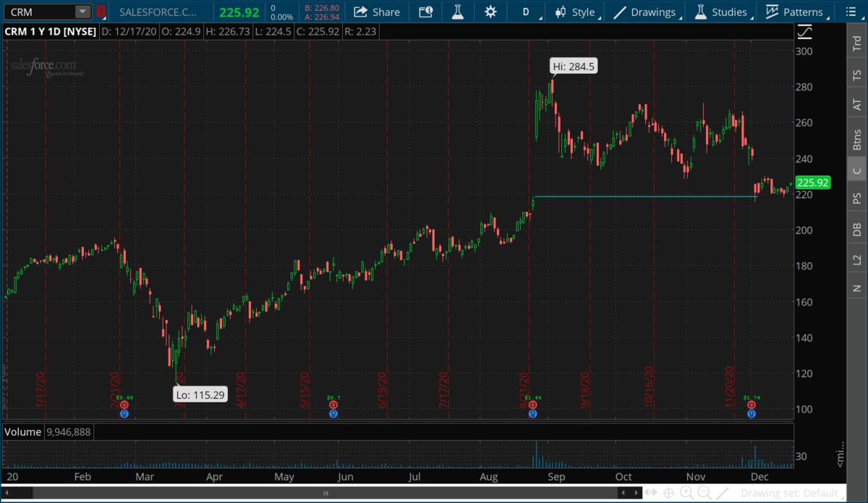868x503 pixels.
Task: Click the green 225.92 last price in toolbar
Action: tap(239, 12)
